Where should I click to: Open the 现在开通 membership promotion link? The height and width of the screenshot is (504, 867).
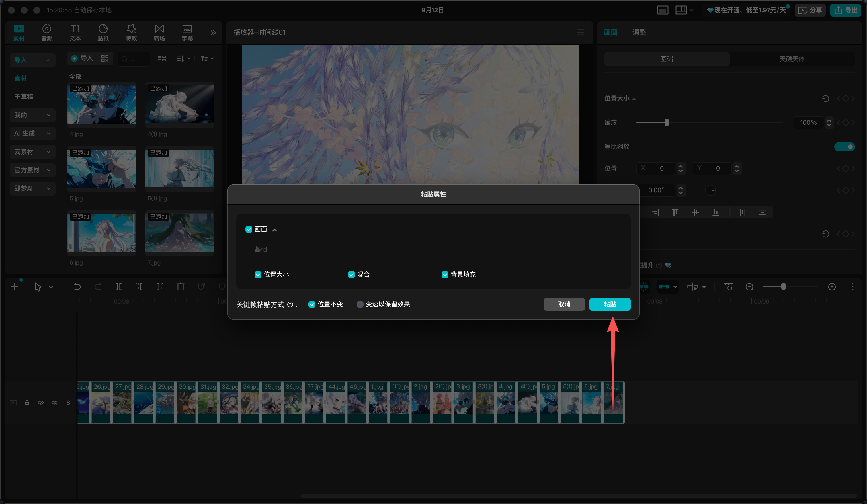747,10
